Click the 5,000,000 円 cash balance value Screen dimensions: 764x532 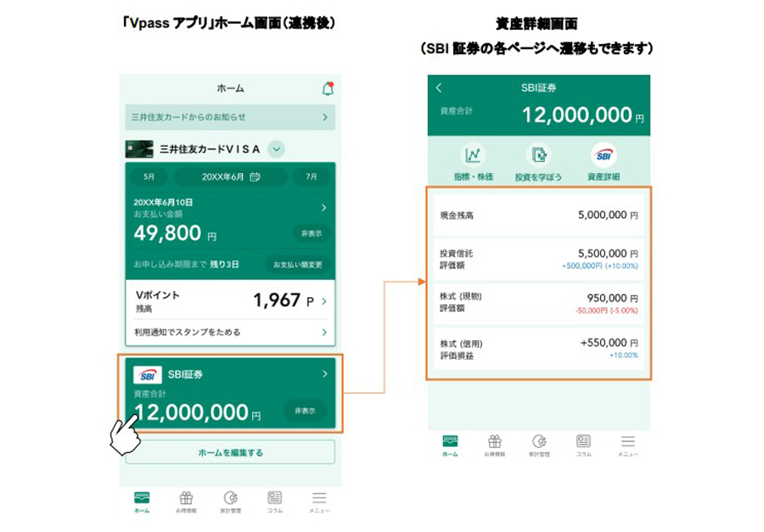608,215
